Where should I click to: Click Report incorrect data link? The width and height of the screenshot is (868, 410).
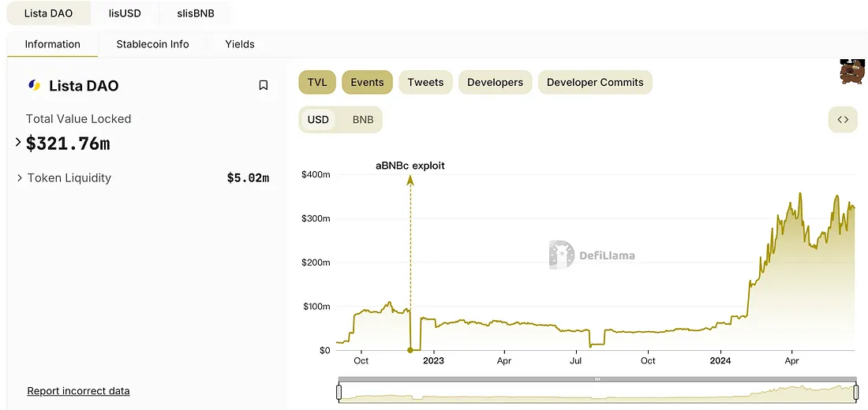[x=78, y=391]
